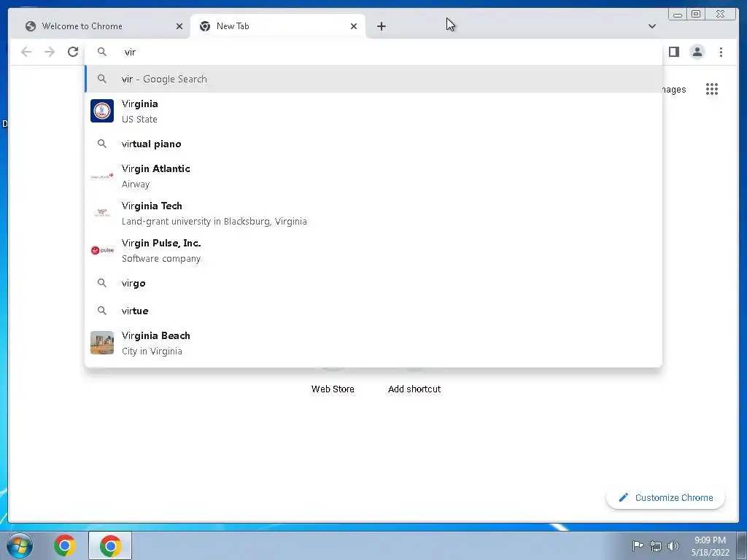
Task: Open the network tray icon
Action: (x=656, y=546)
